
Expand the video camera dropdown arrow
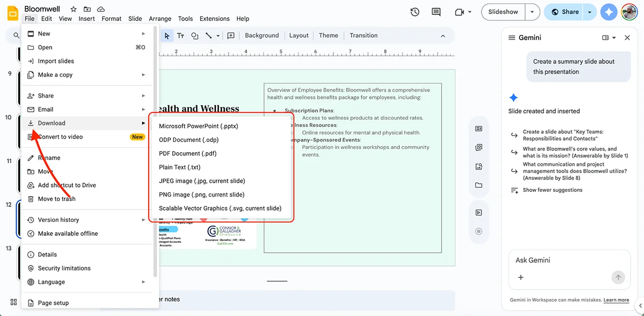click(470, 12)
